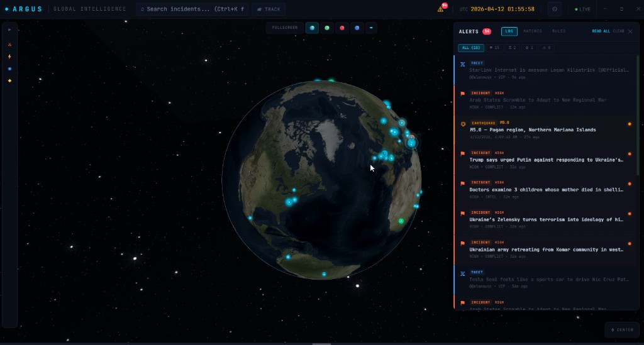Switch to the RULES tab
Screen dimensions: 644x345
[559, 31]
